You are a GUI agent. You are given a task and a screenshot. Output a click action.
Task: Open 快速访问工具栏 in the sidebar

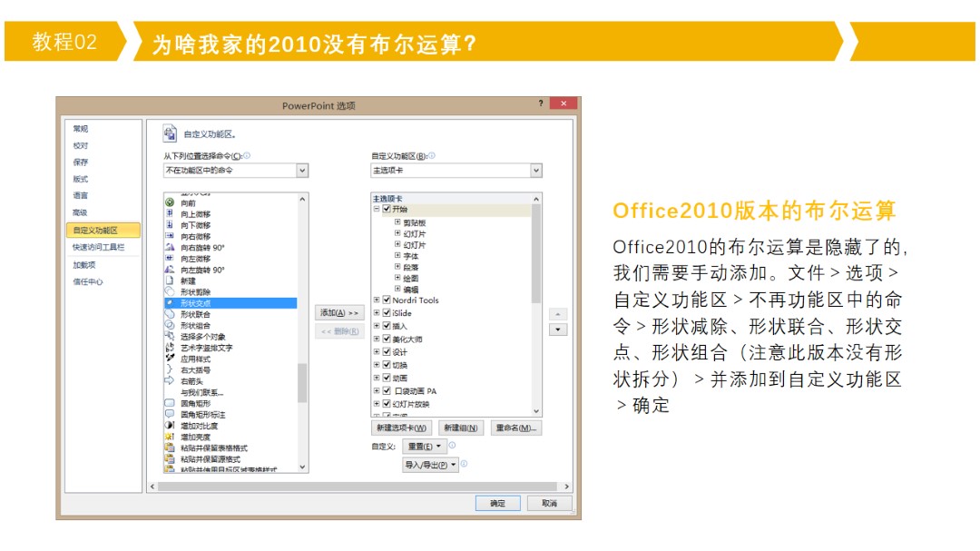click(x=99, y=247)
